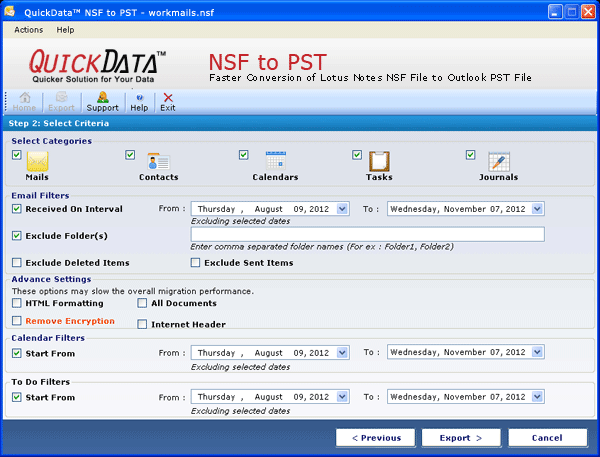
Task: Check the Internet Header box
Action: (142, 324)
